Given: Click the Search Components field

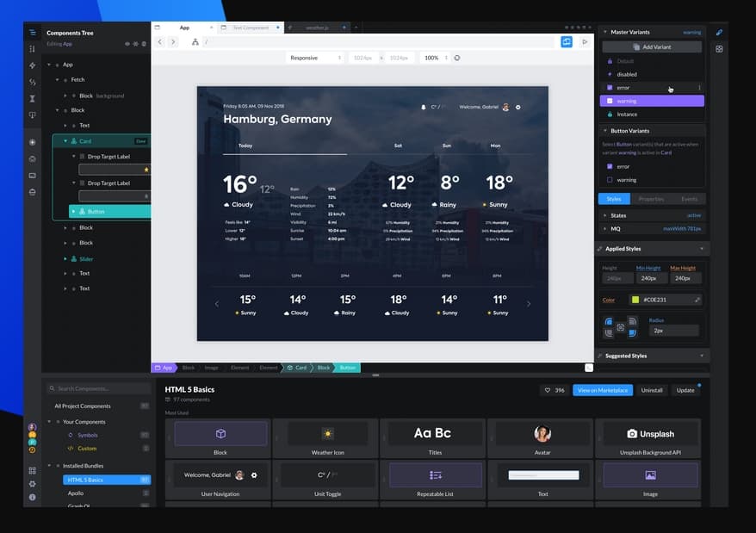Looking at the screenshot, I should pyautogui.click(x=99, y=389).
